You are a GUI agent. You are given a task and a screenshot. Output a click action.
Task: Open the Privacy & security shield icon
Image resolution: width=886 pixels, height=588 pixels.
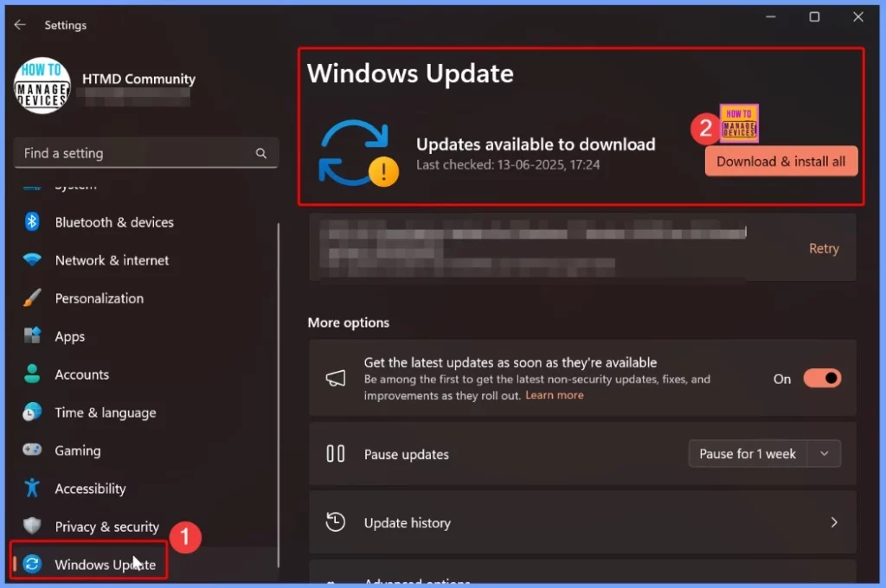click(x=32, y=525)
